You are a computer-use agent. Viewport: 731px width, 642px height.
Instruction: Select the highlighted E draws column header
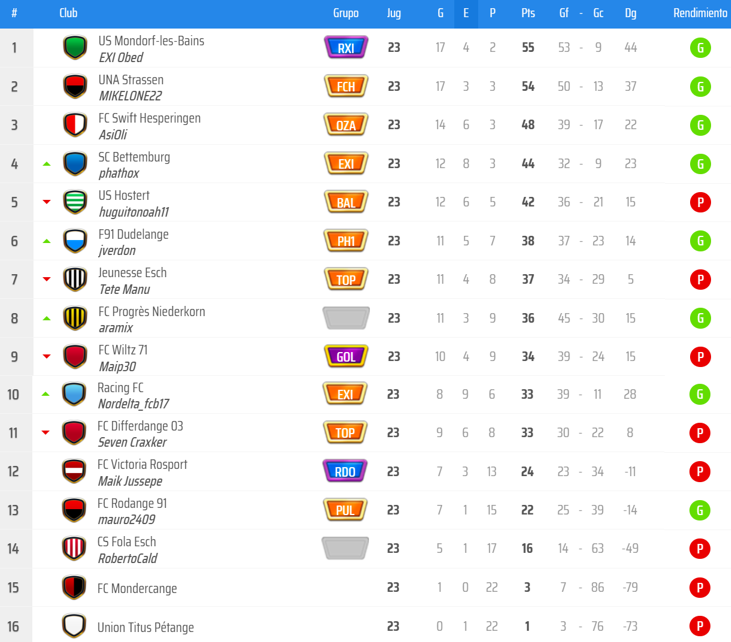click(466, 13)
